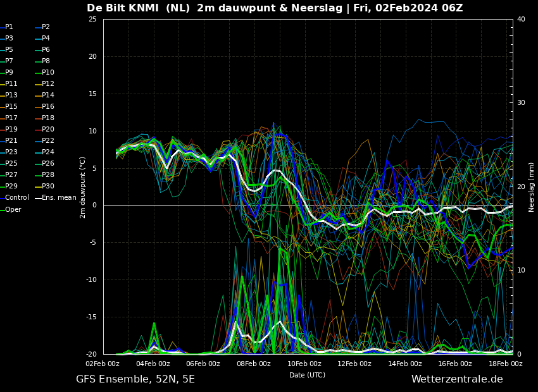This screenshot has height=392, width=538.
Task: Click the -20 dew point axis value
Action: [92, 354]
